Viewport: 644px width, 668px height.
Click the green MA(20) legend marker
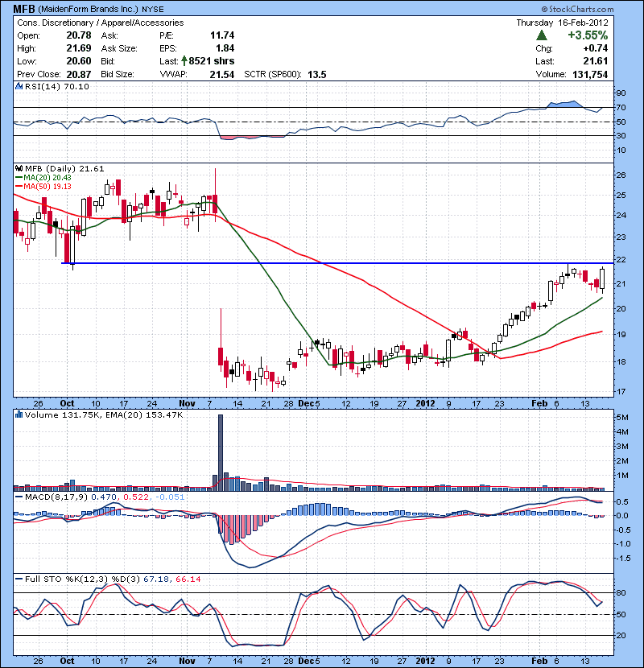coord(19,178)
